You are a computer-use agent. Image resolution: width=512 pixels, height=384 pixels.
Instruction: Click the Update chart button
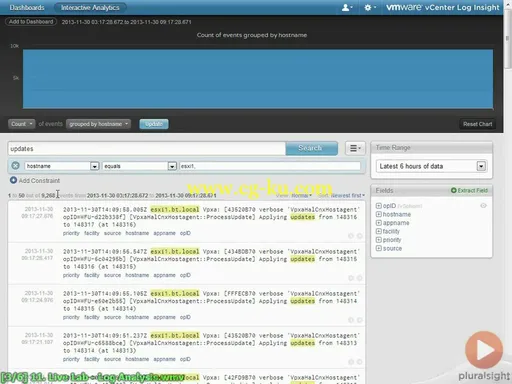tap(154, 124)
